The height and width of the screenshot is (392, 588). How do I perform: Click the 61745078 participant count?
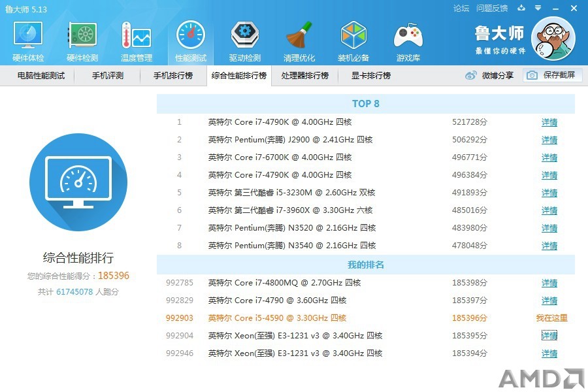[x=74, y=292]
